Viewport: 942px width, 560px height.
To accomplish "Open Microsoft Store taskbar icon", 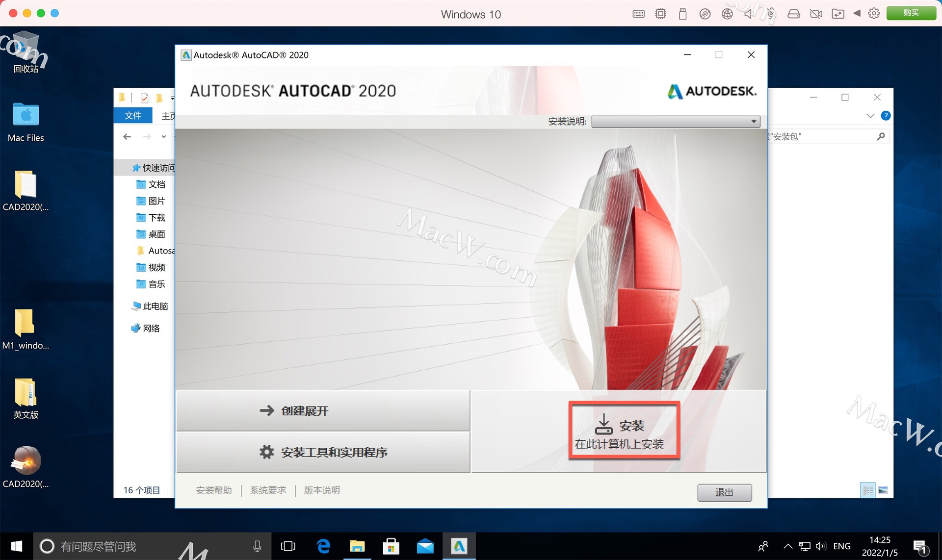I will (x=391, y=546).
